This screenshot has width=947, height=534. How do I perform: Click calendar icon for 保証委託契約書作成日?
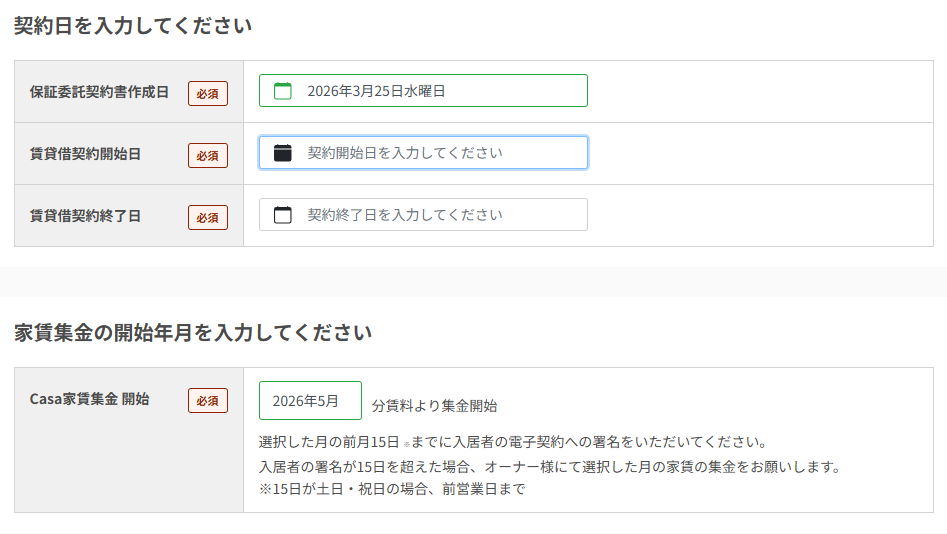pyautogui.click(x=283, y=91)
